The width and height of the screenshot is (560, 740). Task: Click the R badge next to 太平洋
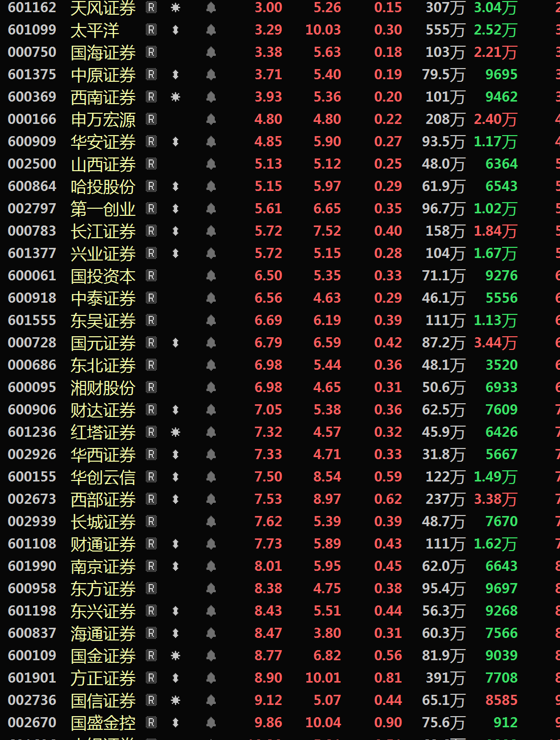coord(151,30)
